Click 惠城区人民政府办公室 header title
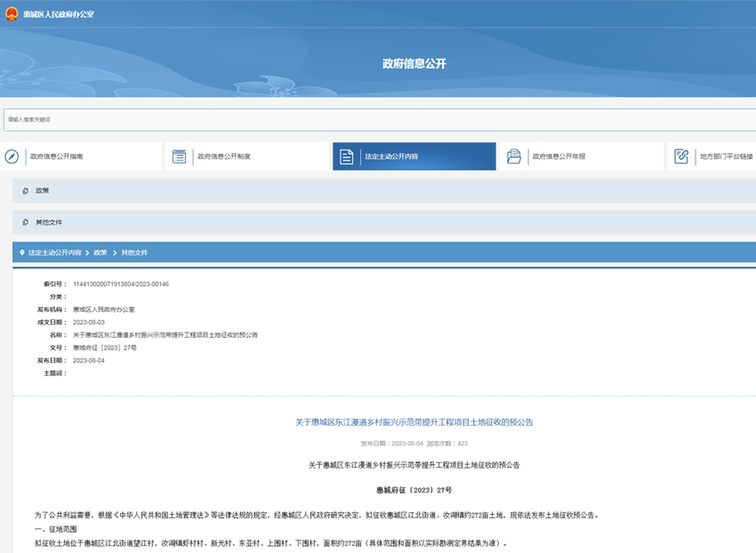Screen dimensions: 756x553 pyautogui.click(x=58, y=14)
